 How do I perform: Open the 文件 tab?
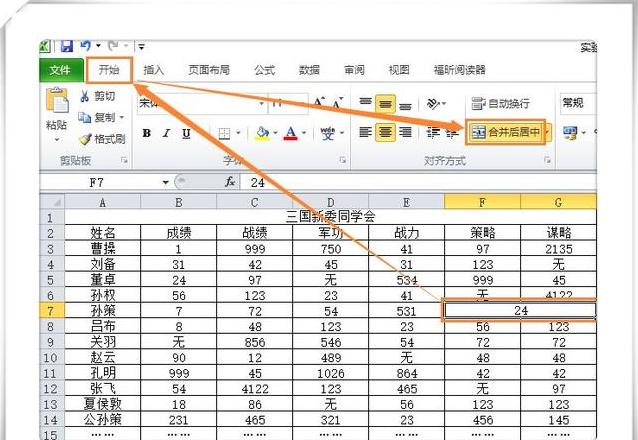tap(61, 70)
